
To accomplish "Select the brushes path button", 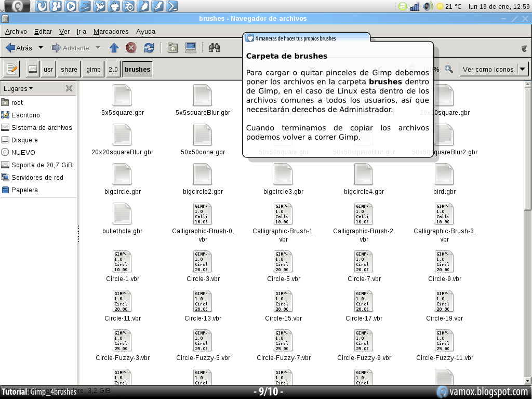I will [137, 69].
